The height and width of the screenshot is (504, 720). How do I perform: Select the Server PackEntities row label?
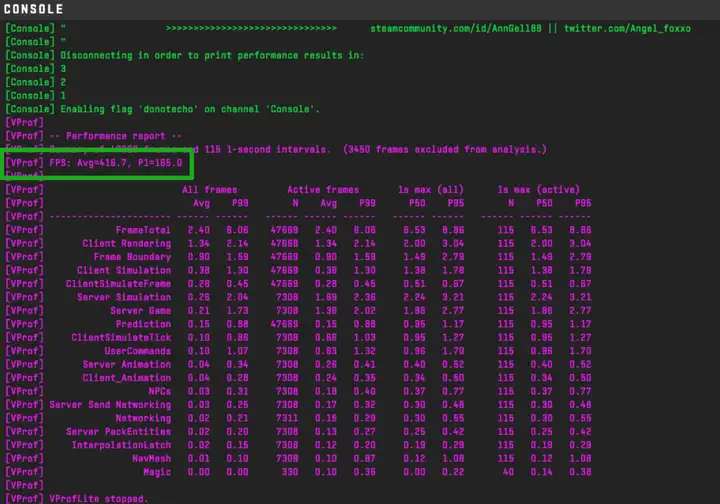coord(118,432)
